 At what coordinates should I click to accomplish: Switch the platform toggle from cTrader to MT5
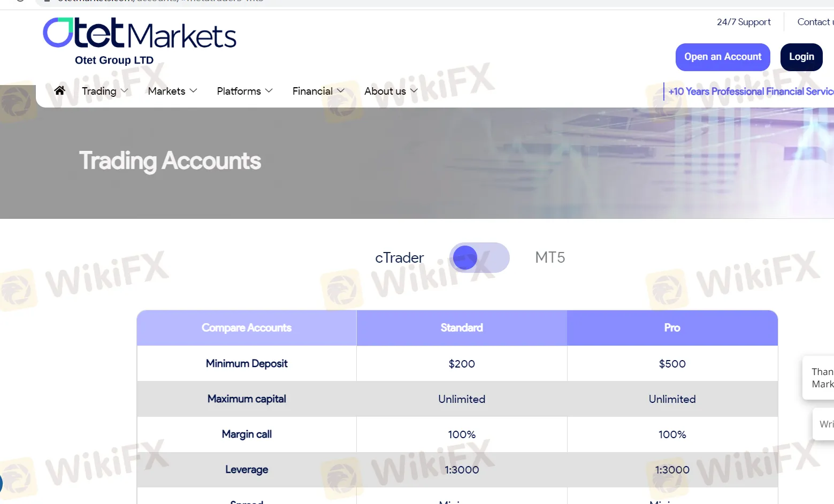pyautogui.click(x=479, y=257)
